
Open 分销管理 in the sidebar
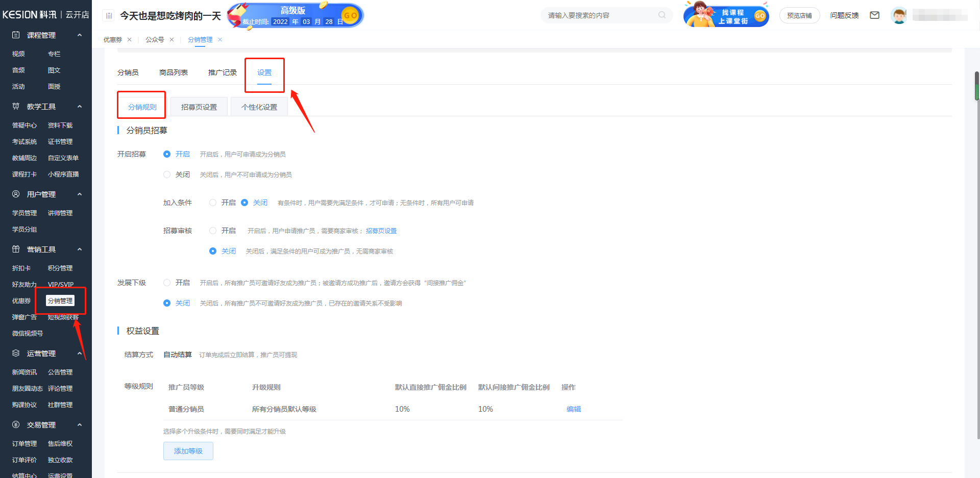60,301
